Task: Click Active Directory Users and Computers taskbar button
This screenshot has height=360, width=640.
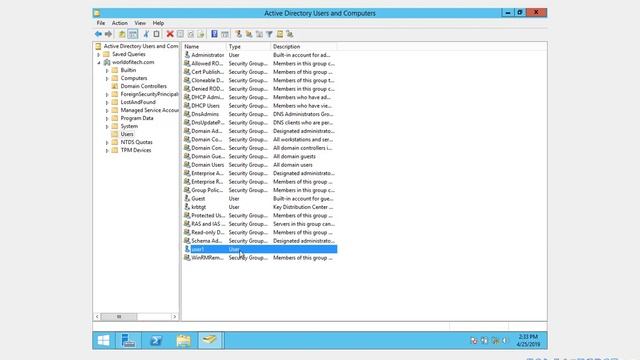Action: click(x=210, y=340)
